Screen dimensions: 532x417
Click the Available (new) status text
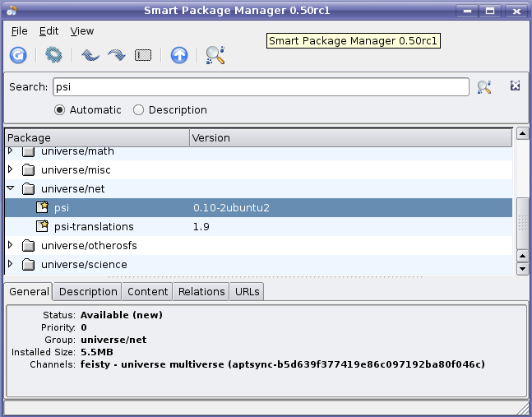coord(122,315)
